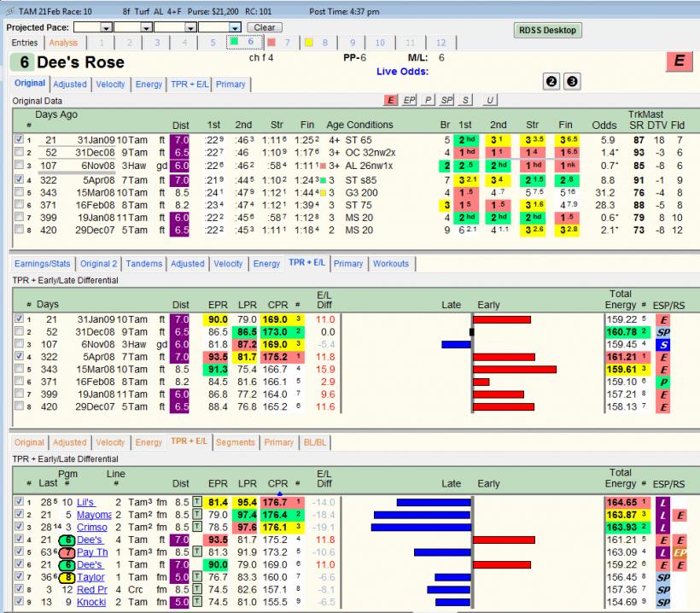This screenshot has width=700, height=613.
Task: Uncheck the Red Pr line checkbox
Action: coord(19,589)
